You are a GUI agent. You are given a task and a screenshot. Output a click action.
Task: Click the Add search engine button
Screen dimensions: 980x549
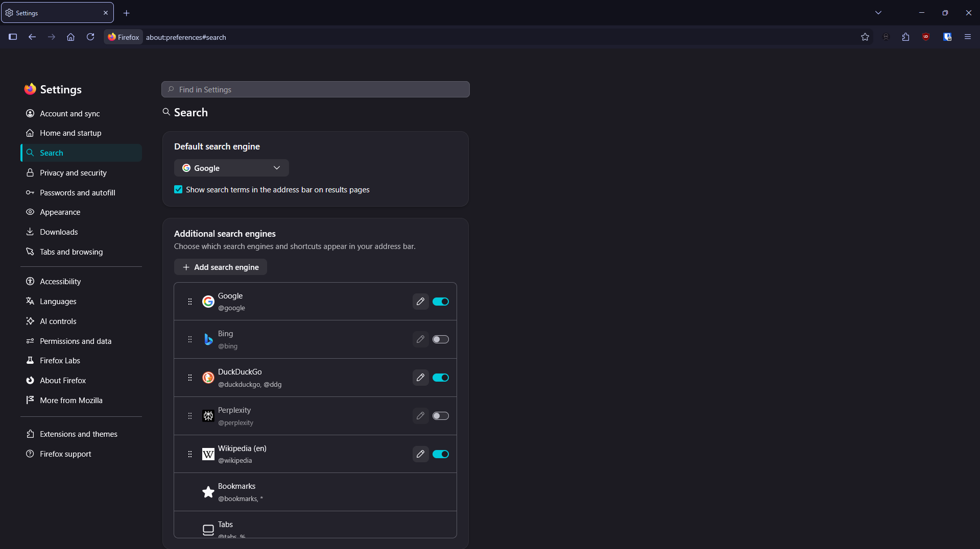coord(221,267)
